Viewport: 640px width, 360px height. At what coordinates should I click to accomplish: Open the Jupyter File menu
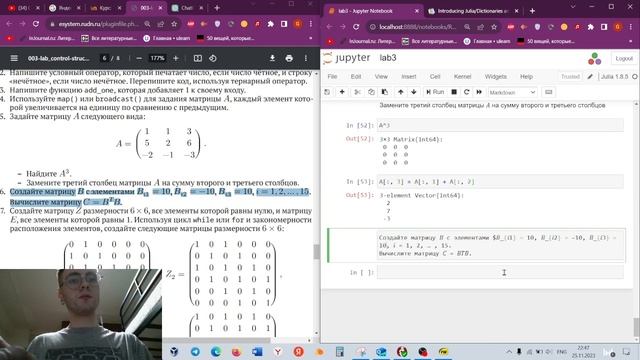(332, 76)
